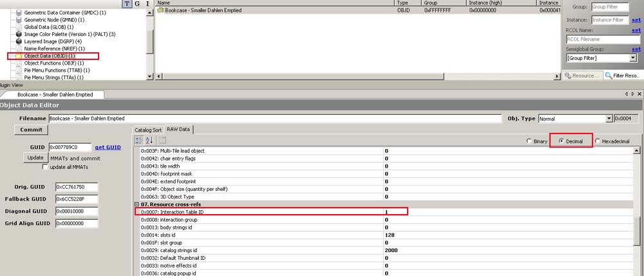Select Image Color Palette (PALT) tree entry
Image resolution: width=644 pixels, height=276 pixels.
(x=69, y=34)
